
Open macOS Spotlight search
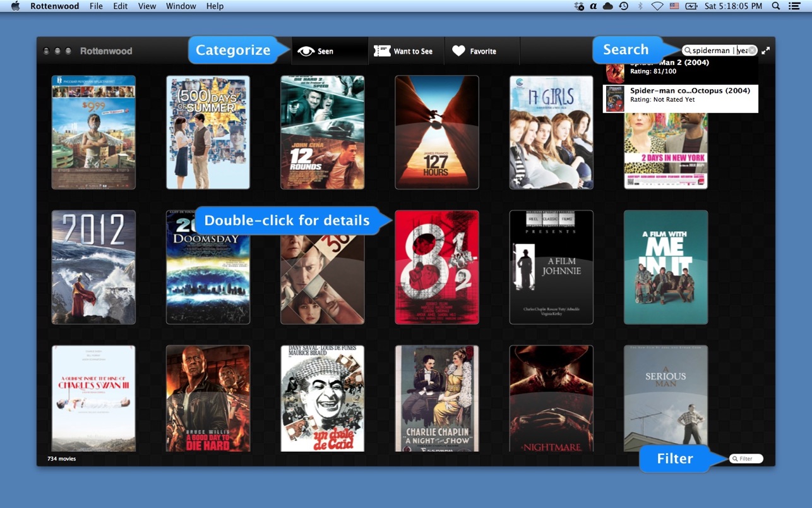click(776, 6)
